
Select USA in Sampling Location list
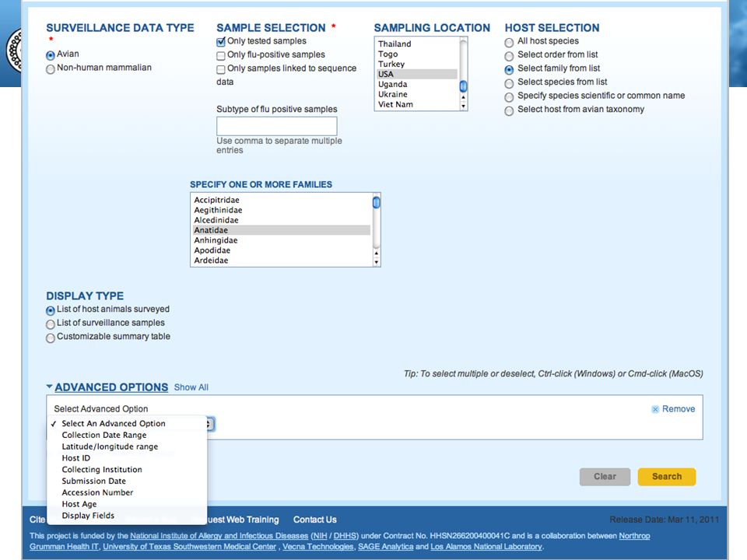coord(417,74)
